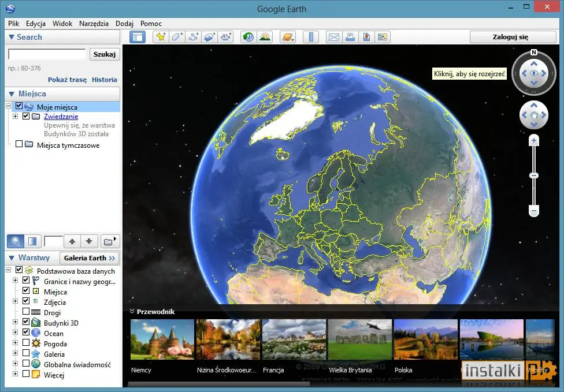Open the Zwiedzanie link in Places
The image size is (564, 392).
pos(61,117)
